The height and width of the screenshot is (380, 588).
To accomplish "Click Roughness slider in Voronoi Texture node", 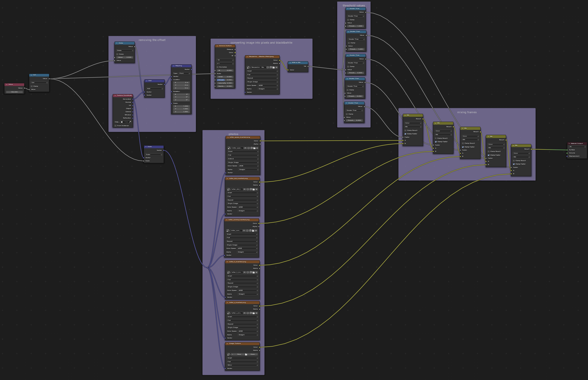I will [225, 80].
